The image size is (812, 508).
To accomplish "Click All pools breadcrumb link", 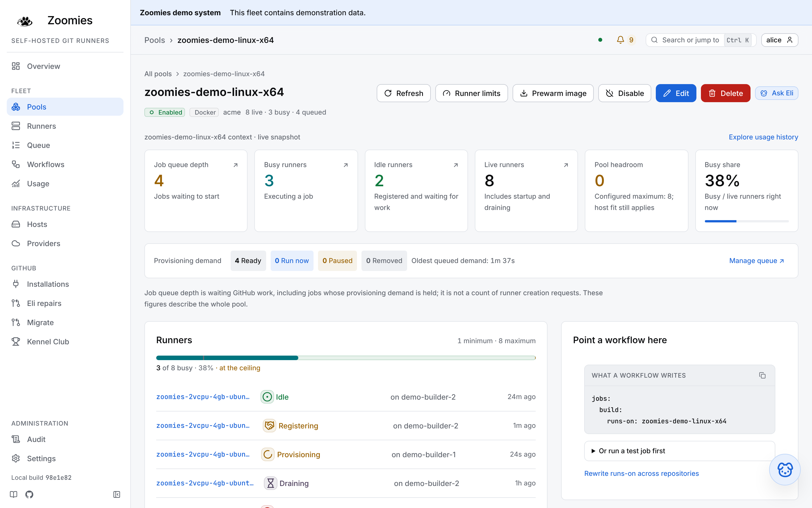I will [158, 74].
